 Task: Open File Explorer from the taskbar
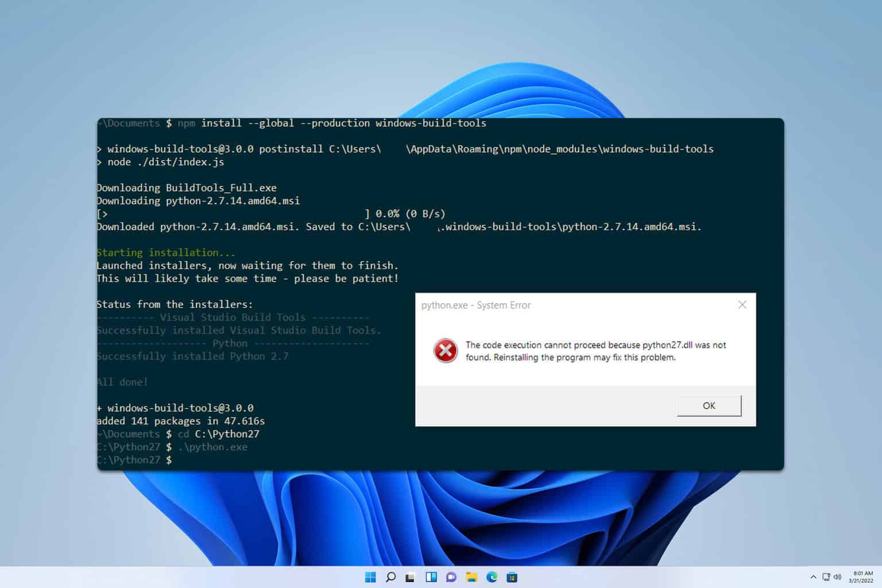tap(471, 577)
